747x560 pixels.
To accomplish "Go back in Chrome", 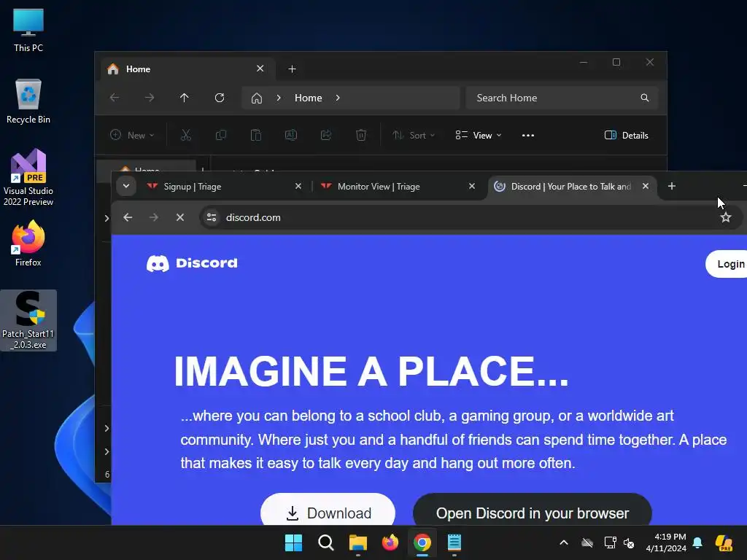I will 128,217.
